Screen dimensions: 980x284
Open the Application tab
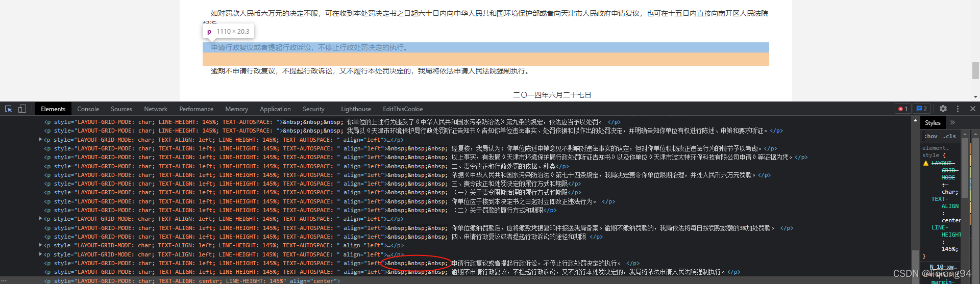[275, 109]
